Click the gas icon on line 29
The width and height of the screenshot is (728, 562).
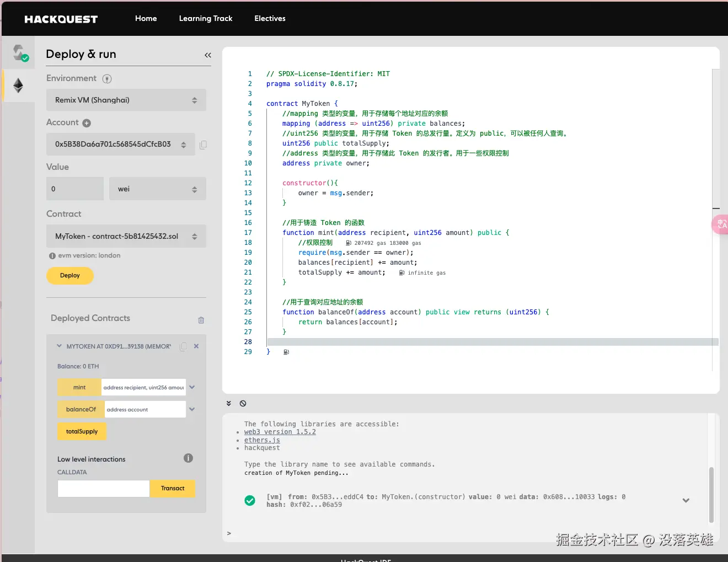pos(286,352)
